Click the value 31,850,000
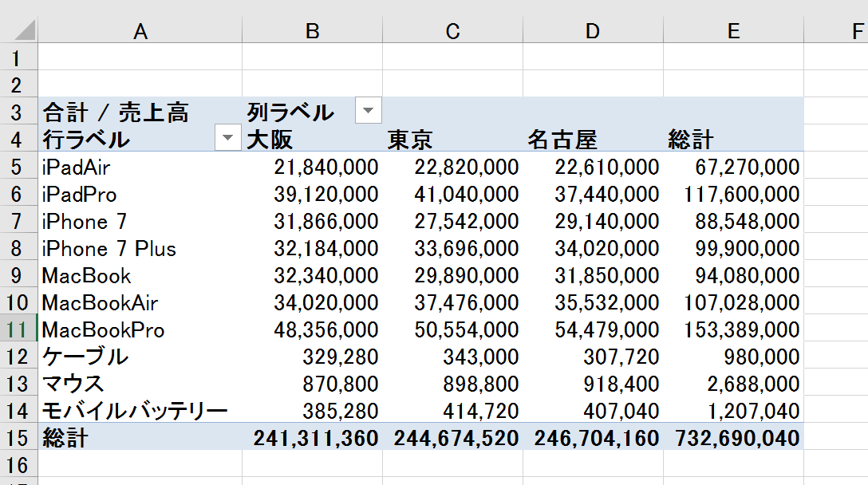This screenshot has height=485, width=868. pos(607,276)
